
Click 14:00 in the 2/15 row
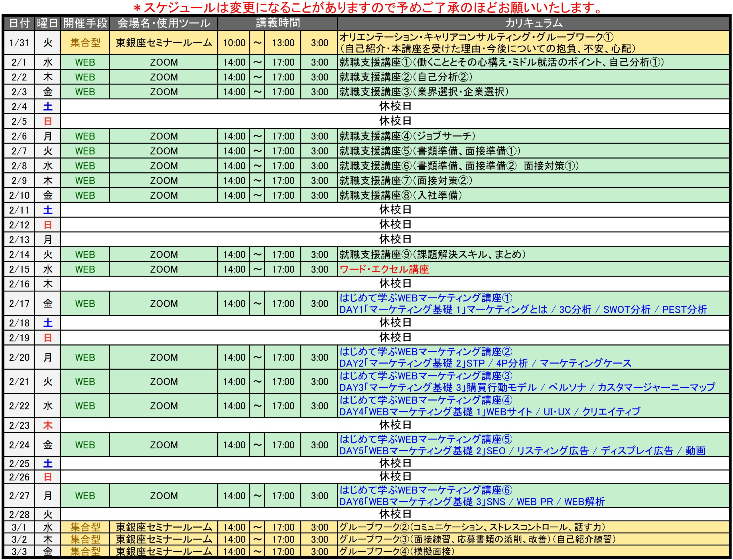(x=234, y=269)
